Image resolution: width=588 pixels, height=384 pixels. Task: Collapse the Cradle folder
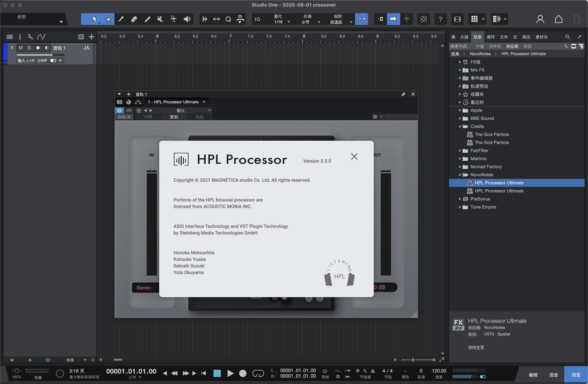[x=460, y=126]
